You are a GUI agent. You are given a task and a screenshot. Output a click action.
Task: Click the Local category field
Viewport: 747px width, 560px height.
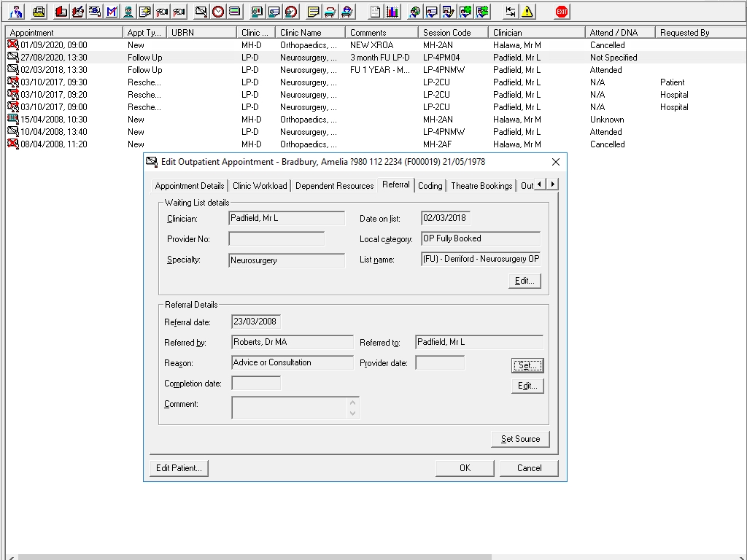(x=481, y=238)
